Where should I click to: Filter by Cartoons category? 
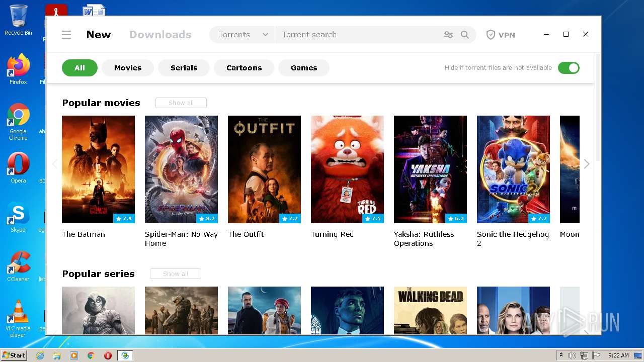244,68
